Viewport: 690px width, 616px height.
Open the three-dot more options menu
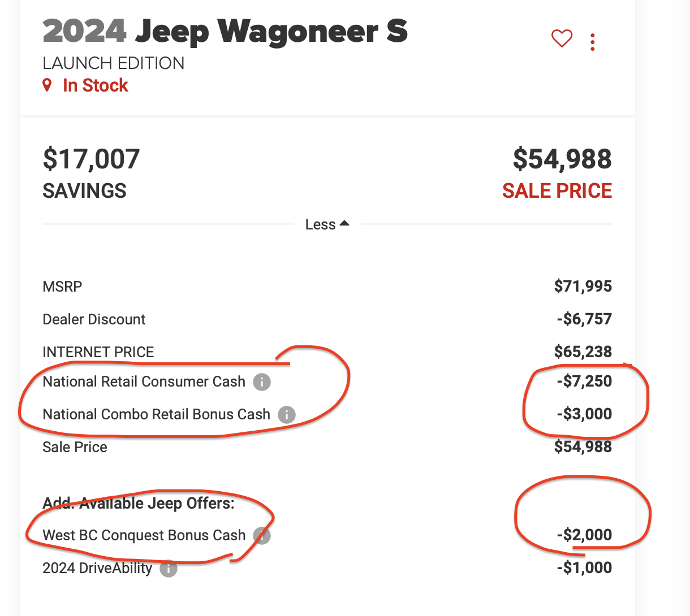pos(592,42)
